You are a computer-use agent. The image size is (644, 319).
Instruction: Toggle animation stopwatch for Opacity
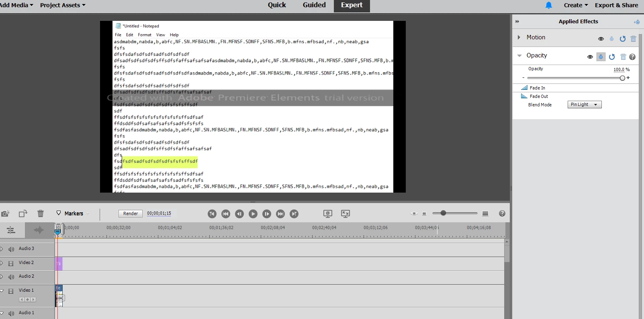tap(601, 57)
